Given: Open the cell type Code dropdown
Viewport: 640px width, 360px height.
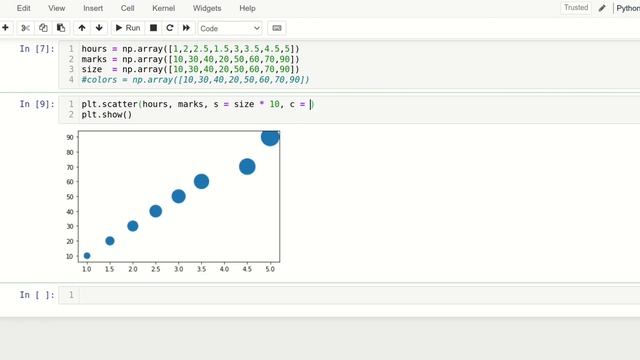Looking at the screenshot, I should [x=230, y=28].
